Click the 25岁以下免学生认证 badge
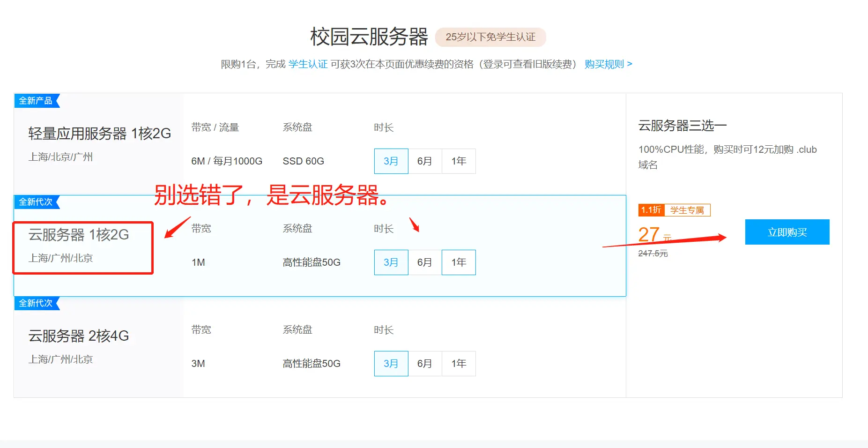The width and height of the screenshot is (868, 448). [490, 37]
